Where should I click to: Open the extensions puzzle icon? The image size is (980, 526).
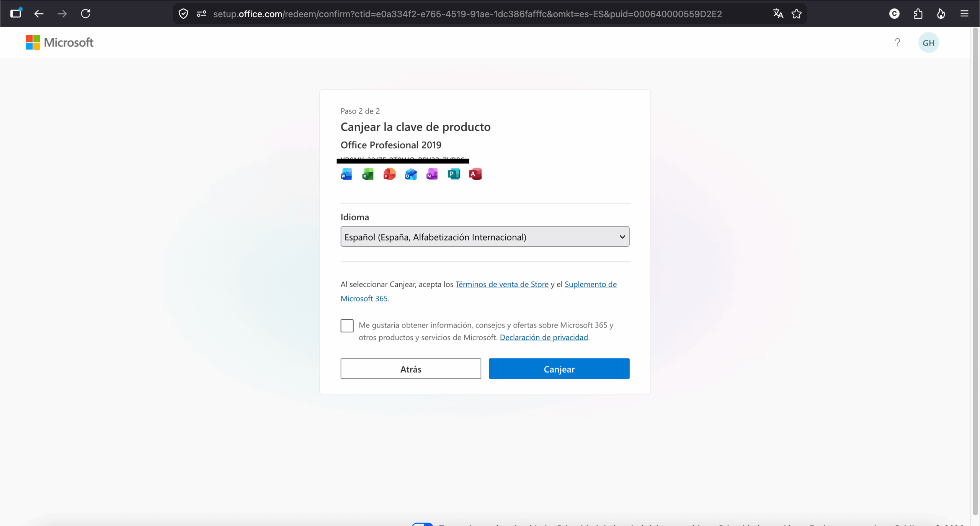918,14
